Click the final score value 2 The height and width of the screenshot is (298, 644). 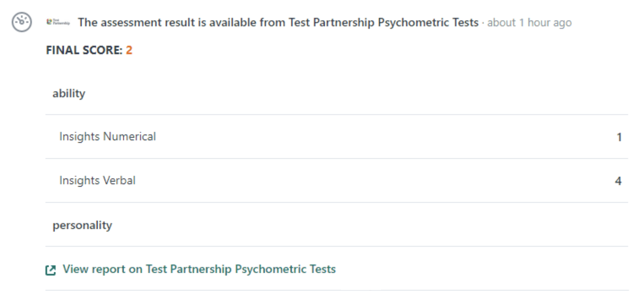pyautogui.click(x=129, y=51)
